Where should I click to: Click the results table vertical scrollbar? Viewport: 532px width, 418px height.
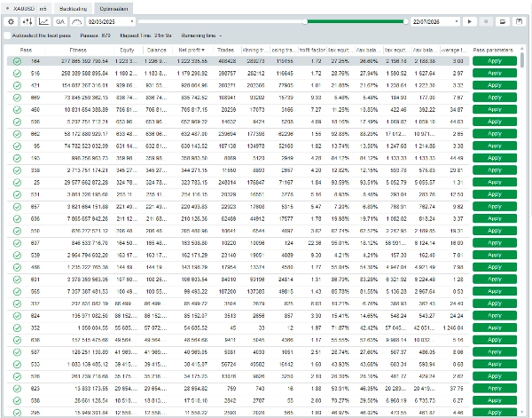click(522, 60)
